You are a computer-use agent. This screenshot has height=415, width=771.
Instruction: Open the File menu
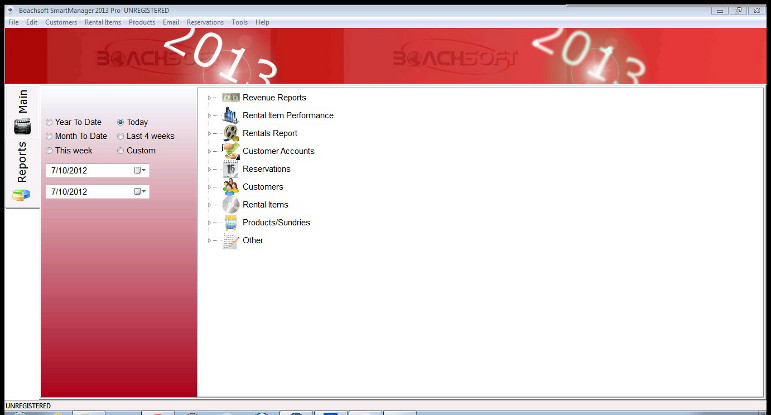(14, 22)
